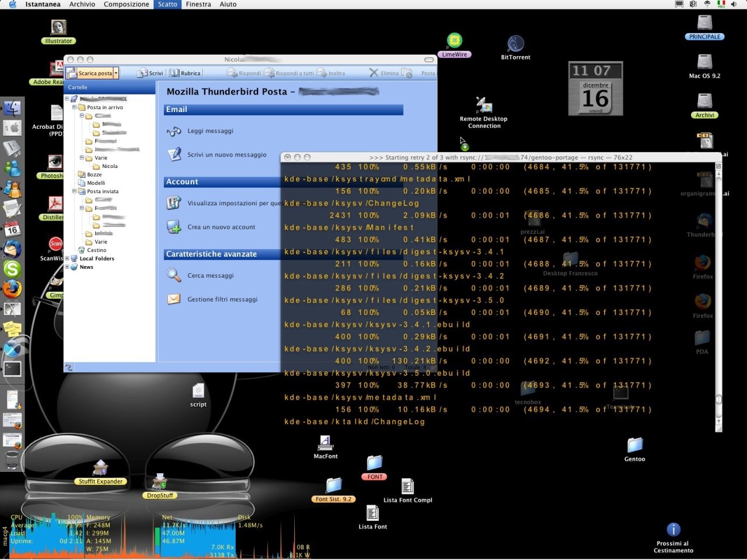The height and width of the screenshot is (560, 747).
Task: Open System Preferences from the Dock
Action: pyautogui.click(x=12, y=128)
